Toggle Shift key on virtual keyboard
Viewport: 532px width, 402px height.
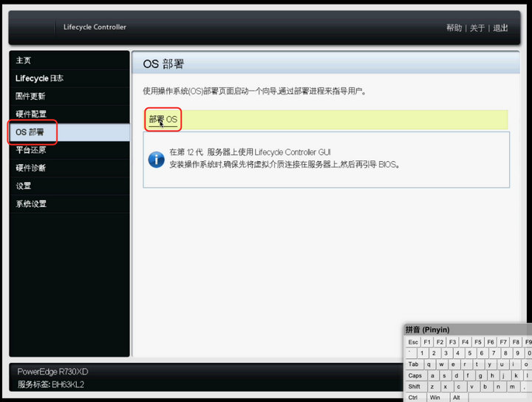(x=415, y=386)
